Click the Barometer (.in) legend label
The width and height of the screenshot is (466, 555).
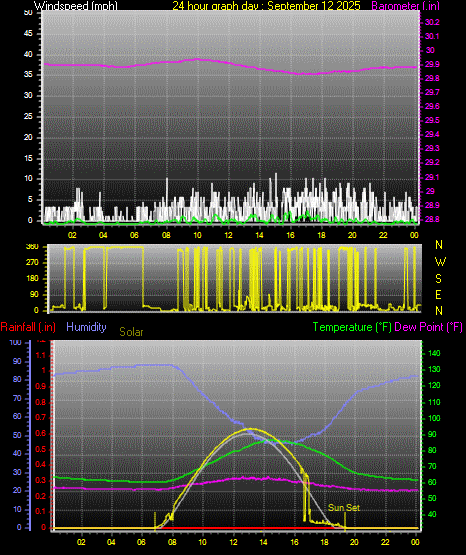[x=405, y=5]
